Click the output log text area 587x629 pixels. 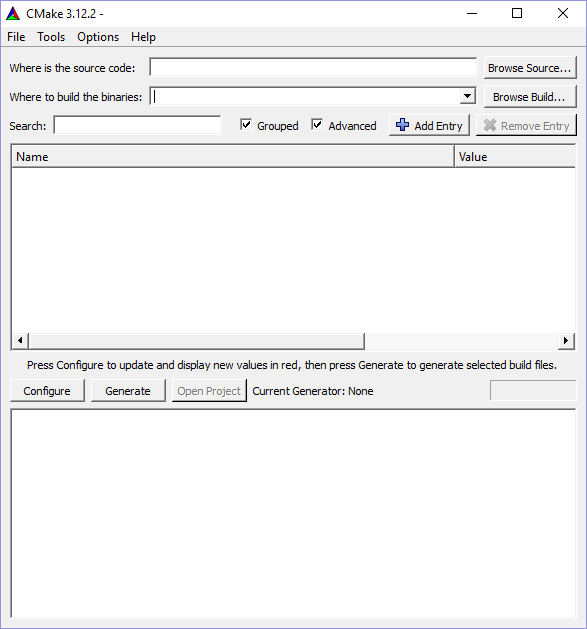pyautogui.click(x=293, y=513)
